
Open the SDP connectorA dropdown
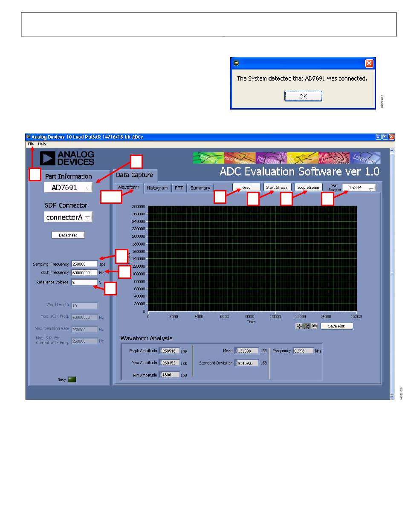coord(68,217)
